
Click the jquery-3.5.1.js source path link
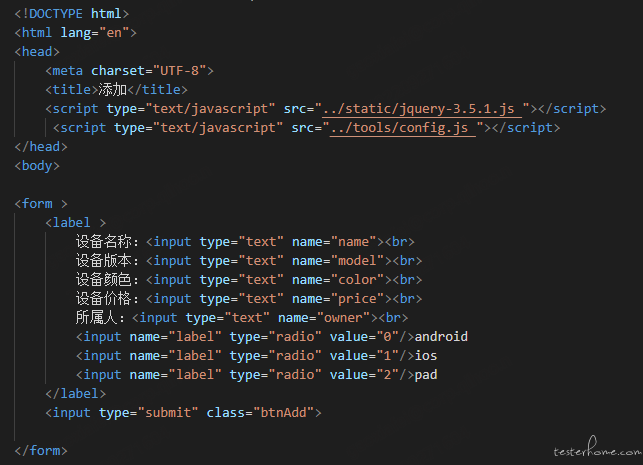(x=422, y=109)
